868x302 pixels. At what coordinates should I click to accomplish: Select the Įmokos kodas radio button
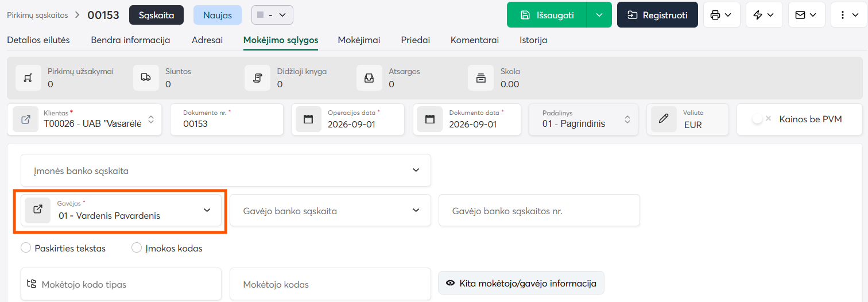[x=137, y=248]
